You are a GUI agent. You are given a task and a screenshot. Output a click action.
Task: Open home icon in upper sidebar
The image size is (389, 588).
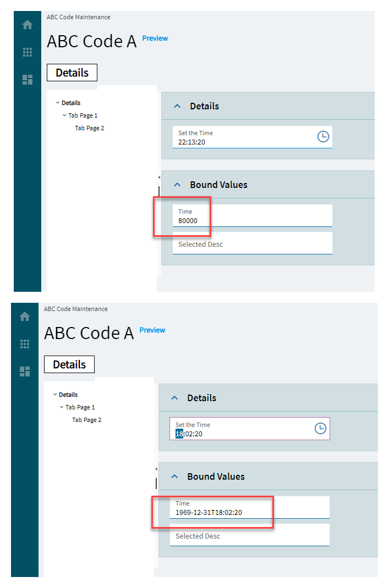tap(28, 25)
